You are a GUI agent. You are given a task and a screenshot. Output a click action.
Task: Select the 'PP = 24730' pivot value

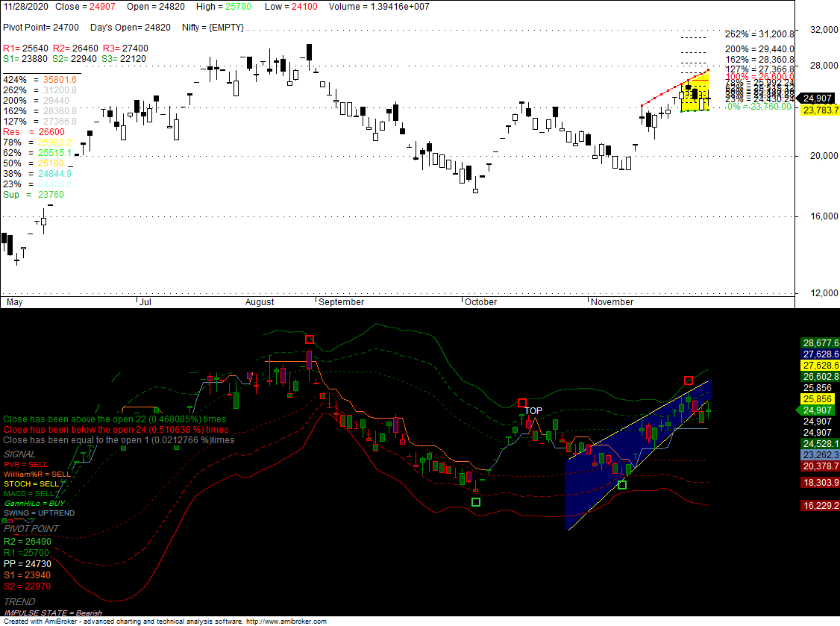pyautogui.click(x=28, y=564)
